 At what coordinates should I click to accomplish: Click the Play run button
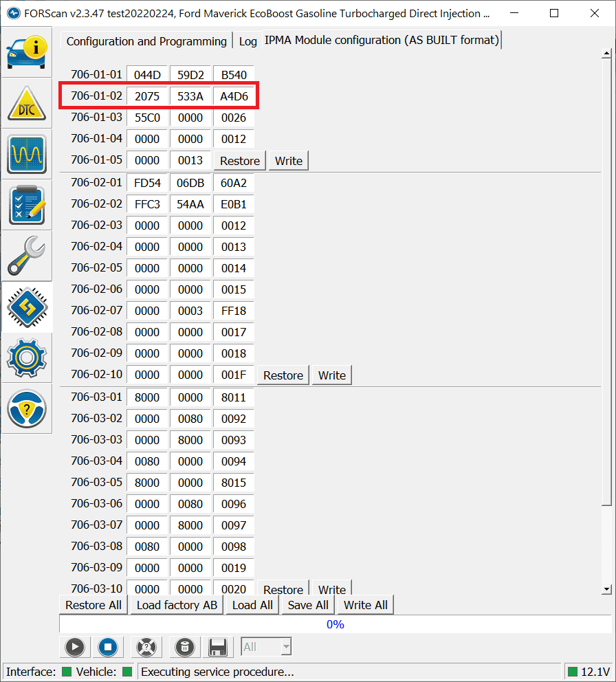75,647
